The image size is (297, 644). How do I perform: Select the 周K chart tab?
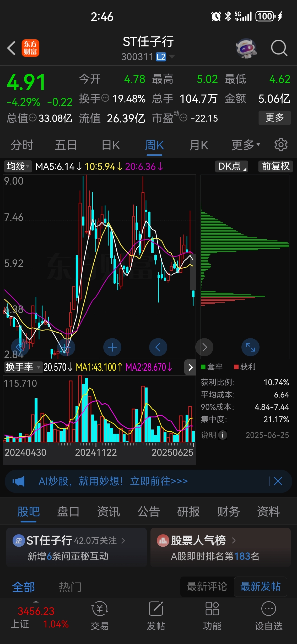tap(155, 145)
